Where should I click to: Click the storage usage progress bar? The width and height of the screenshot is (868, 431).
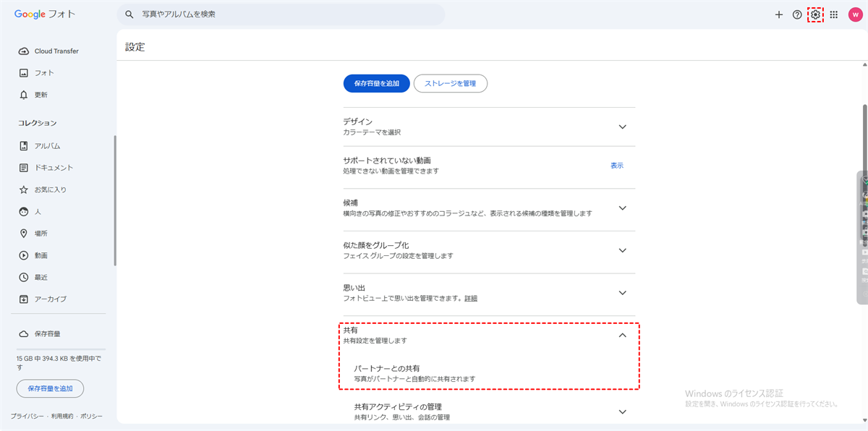[61, 349]
